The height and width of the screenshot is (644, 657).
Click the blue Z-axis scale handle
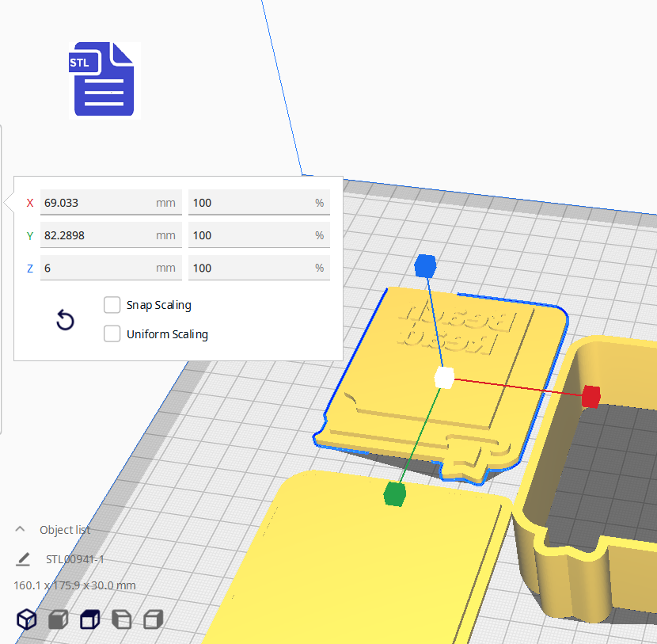click(425, 266)
